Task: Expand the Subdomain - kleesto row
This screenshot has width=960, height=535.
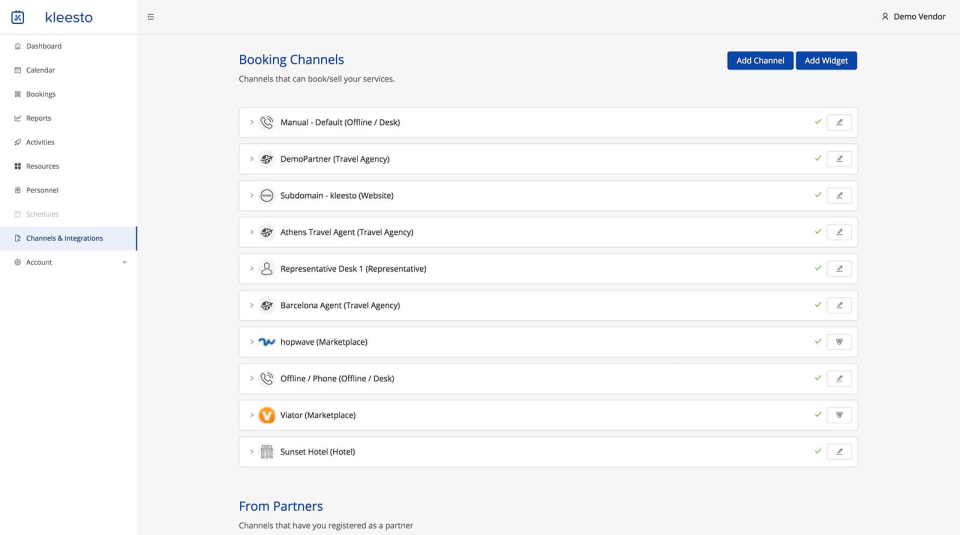Action: [252, 196]
